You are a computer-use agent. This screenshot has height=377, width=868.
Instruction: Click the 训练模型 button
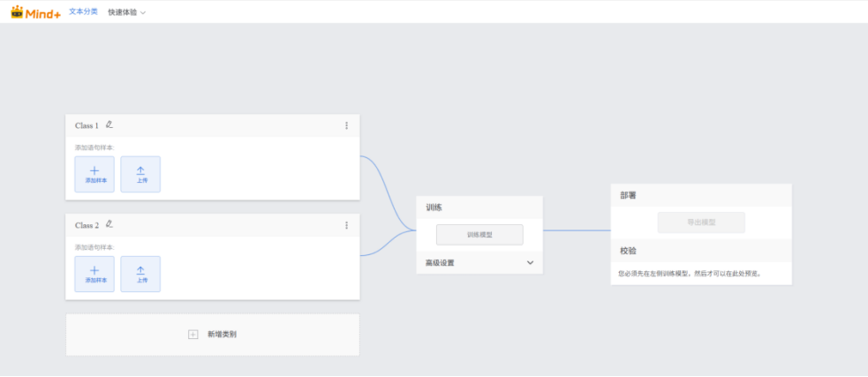point(479,235)
